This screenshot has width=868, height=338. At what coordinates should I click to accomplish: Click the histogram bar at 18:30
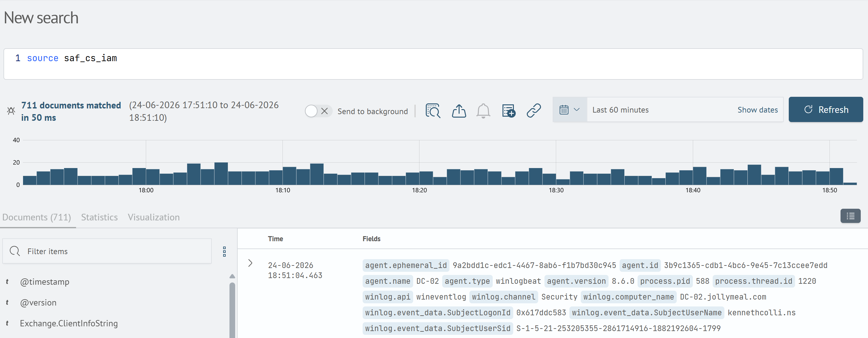(563, 182)
